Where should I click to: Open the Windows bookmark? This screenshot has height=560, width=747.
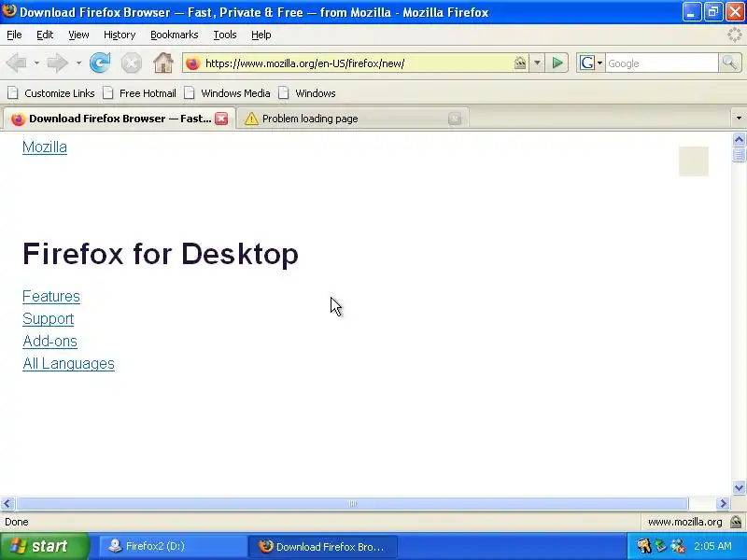point(307,93)
